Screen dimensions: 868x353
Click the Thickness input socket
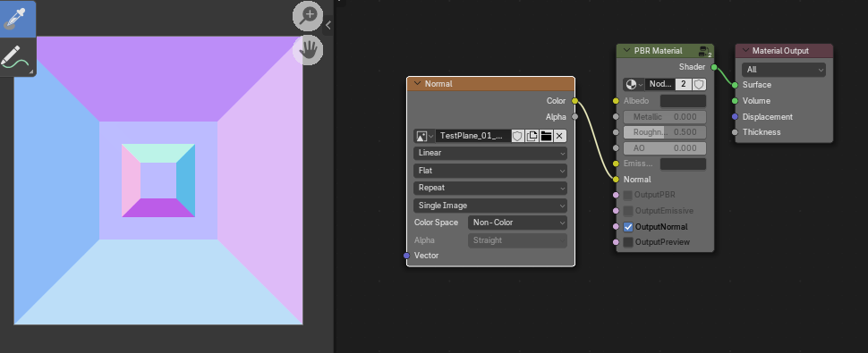[735, 132]
